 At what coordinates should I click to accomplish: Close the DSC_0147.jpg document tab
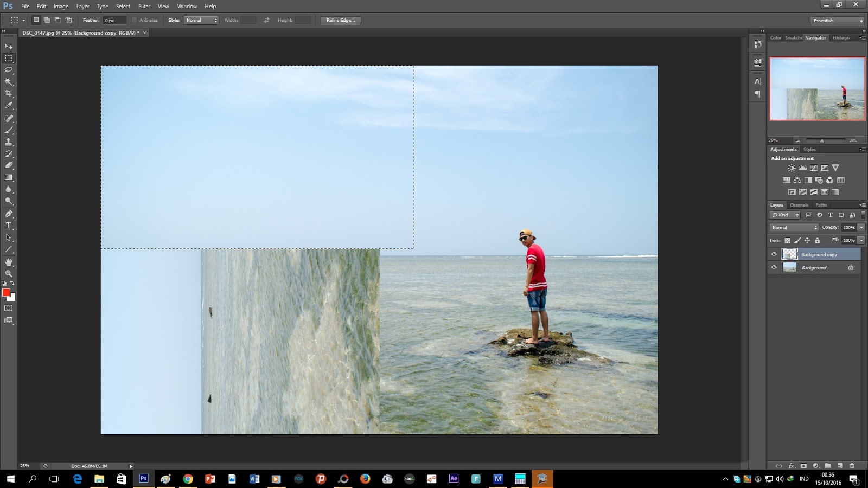click(x=144, y=33)
